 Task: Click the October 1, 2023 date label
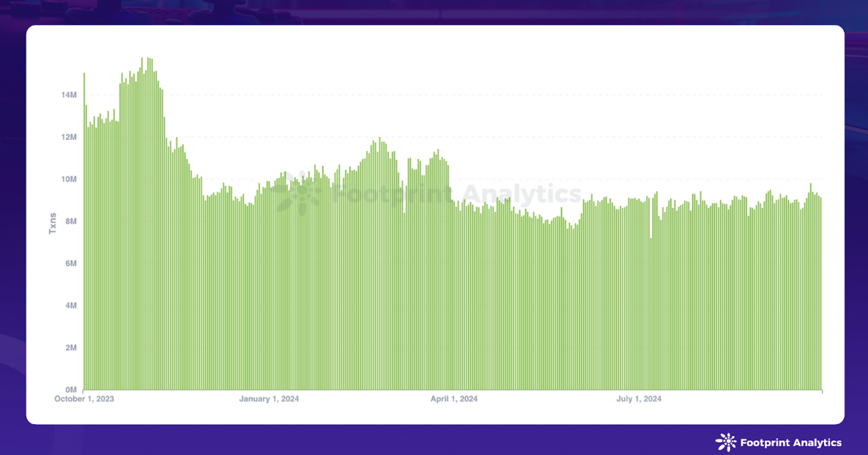pyautogui.click(x=84, y=399)
